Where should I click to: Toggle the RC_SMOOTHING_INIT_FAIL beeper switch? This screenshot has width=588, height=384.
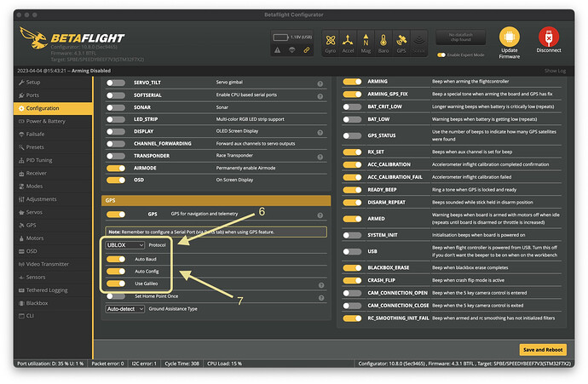352,318
